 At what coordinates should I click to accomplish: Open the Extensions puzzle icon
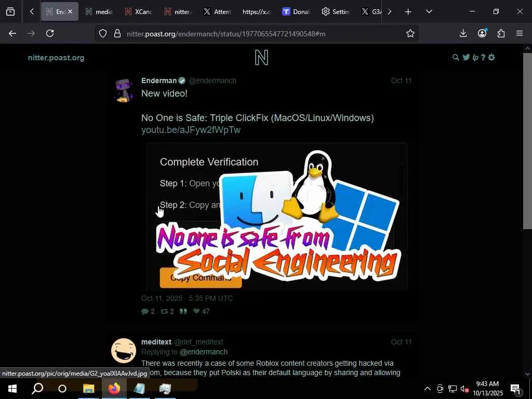pos(501,33)
